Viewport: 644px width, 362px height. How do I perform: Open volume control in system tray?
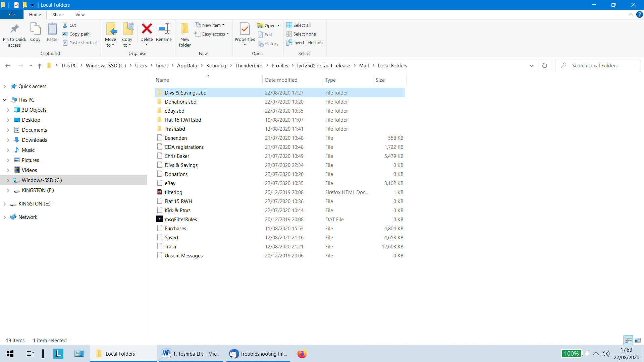[606, 354]
